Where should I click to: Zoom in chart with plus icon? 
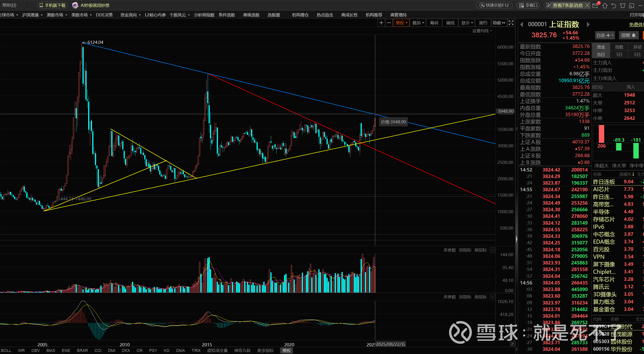pyautogui.click(x=381, y=23)
